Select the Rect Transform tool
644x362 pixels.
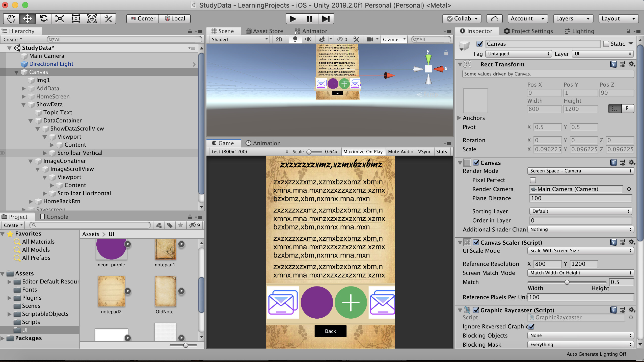point(76,19)
